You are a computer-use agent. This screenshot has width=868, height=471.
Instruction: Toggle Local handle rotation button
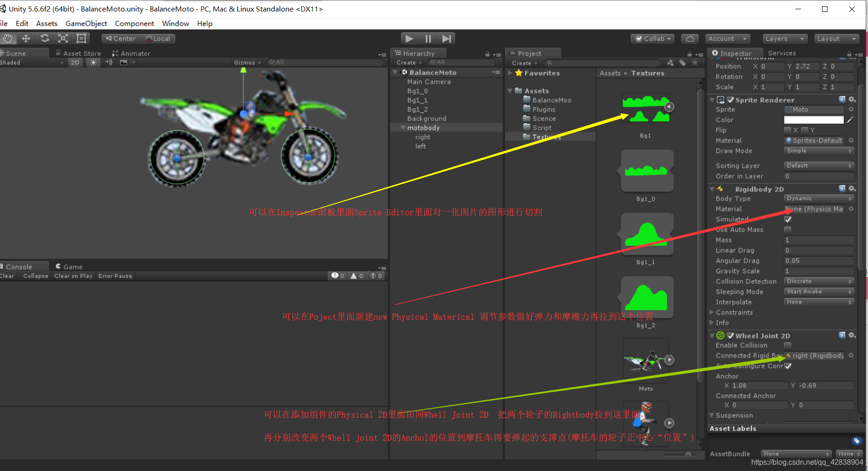point(158,39)
